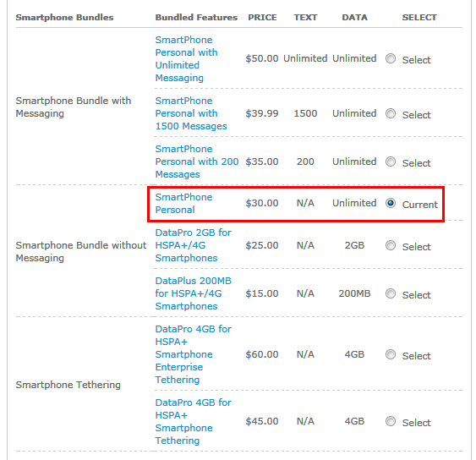Choose the $39.99 1500 Messages plan radio

[391, 113]
